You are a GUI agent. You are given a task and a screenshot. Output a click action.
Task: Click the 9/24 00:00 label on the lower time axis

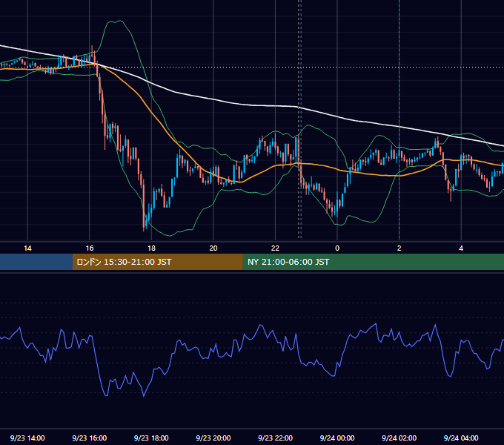point(337,438)
